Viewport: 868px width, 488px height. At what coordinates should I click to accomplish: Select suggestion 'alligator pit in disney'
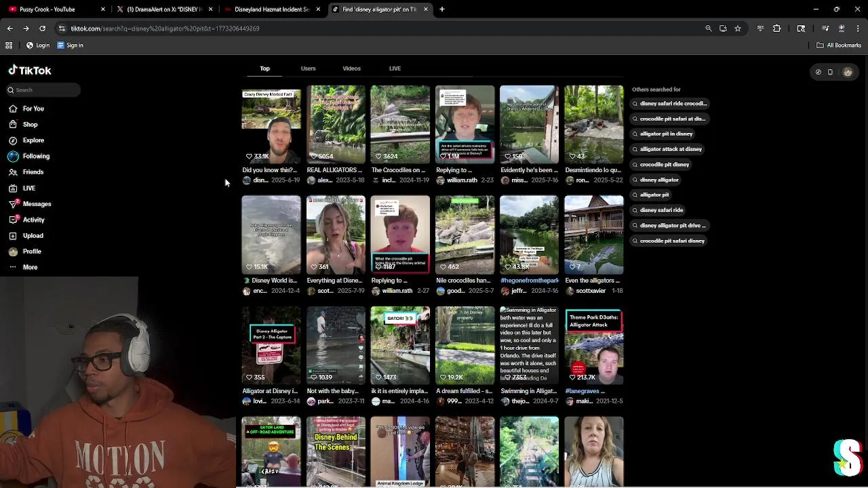click(663, 134)
